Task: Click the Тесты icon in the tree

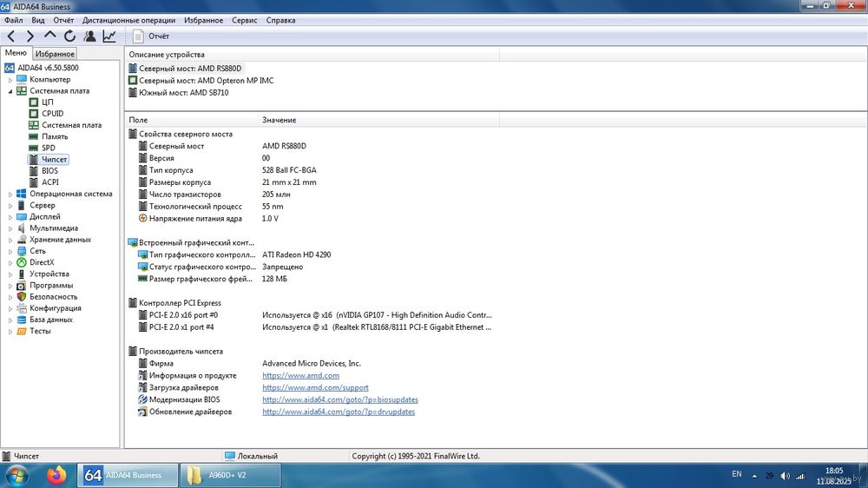Action: [22, 331]
